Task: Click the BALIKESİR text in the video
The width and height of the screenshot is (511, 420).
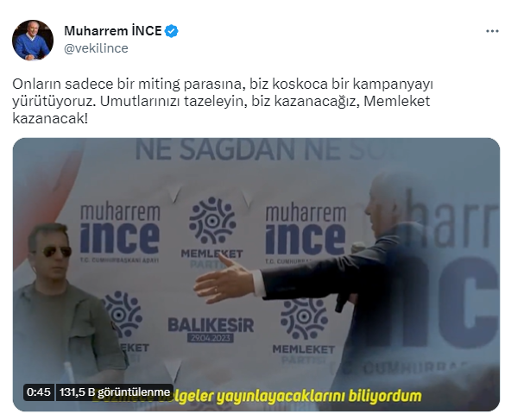Action: pos(211,325)
